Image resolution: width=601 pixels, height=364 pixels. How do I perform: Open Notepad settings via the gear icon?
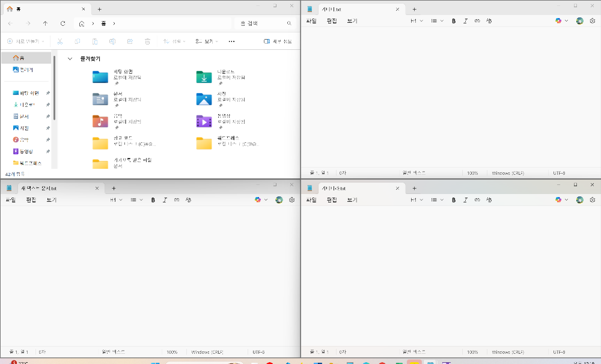pos(593,20)
